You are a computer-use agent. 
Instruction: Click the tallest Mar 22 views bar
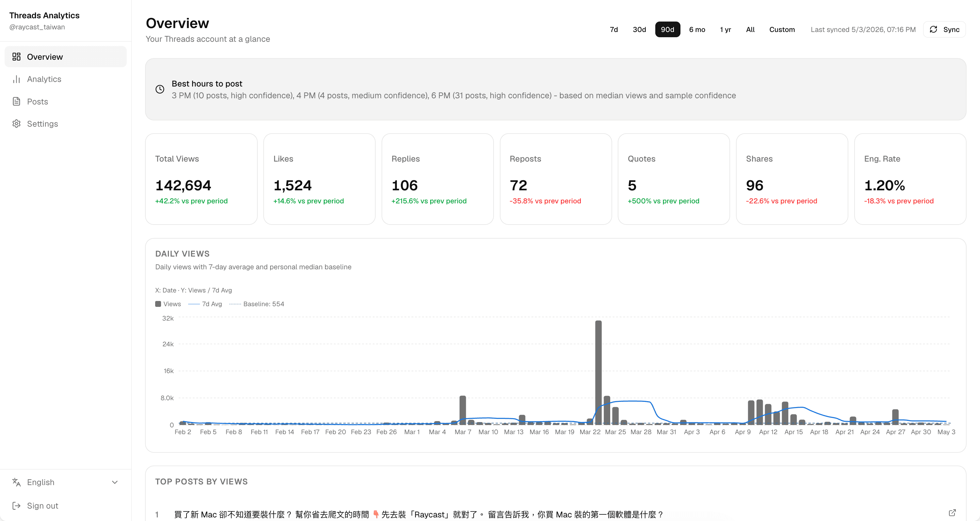pos(598,372)
